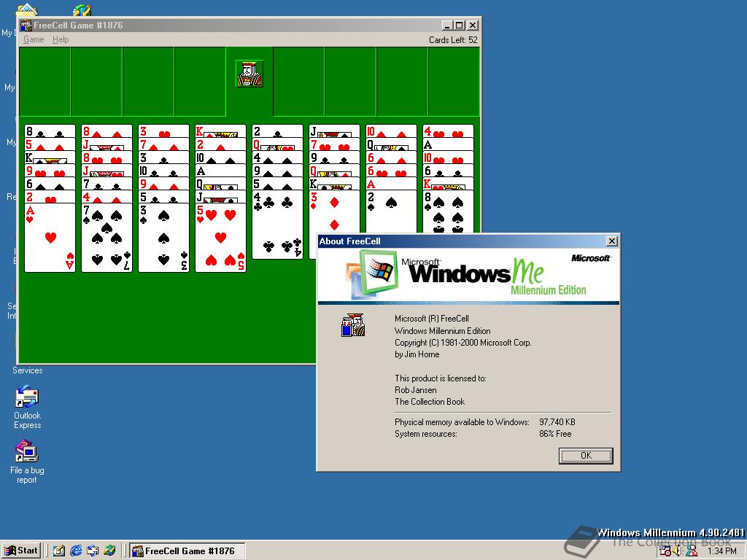Click the 3 of hearts atop third column
This screenshot has height=560, width=747.
(163, 131)
